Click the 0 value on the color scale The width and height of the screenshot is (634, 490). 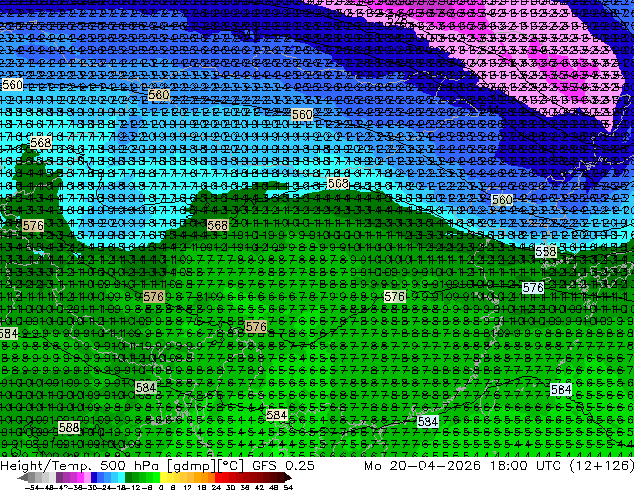click(x=161, y=487)
